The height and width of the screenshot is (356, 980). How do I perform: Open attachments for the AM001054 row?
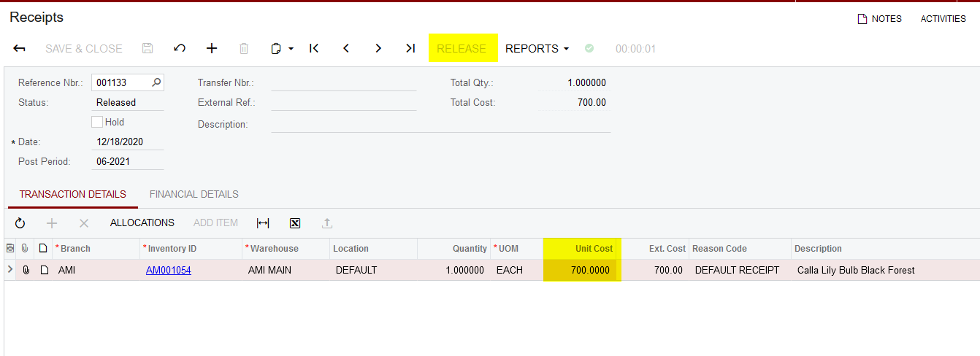point(26,270)
